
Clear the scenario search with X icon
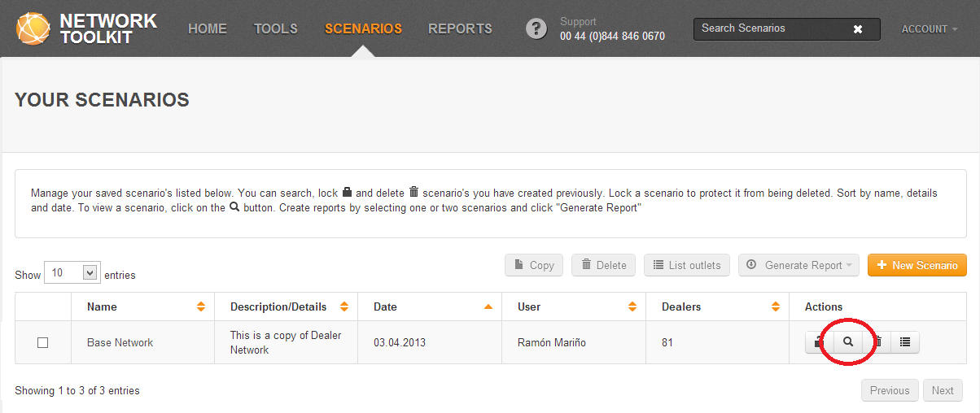click(x=857, y=29)
